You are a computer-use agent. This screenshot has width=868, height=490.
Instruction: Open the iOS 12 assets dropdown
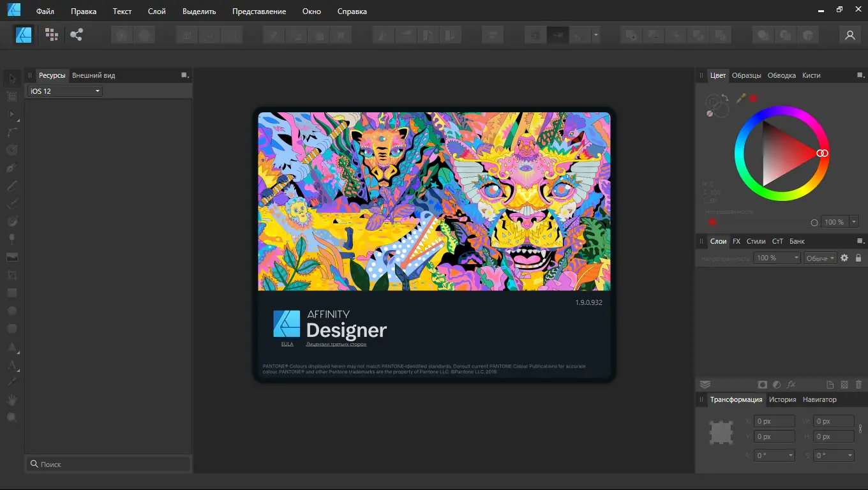64,91
